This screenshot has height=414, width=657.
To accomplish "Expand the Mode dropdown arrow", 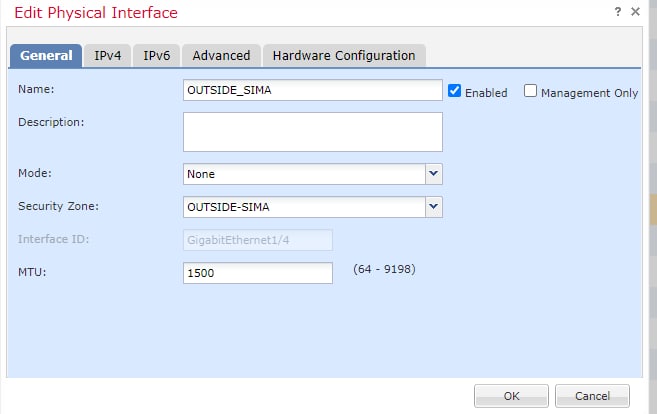I will (434, 173).
